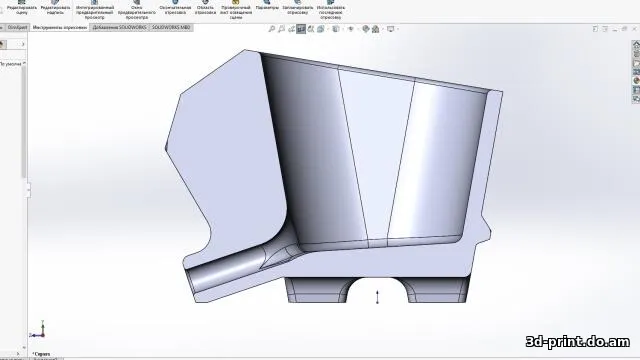The image size is (640, 360).
Task: Minimize the document window
Action: 615,29
